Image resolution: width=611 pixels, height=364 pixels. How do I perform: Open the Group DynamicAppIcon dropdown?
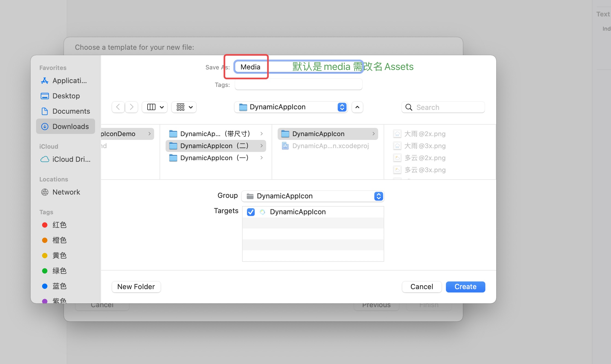[313, 196]
